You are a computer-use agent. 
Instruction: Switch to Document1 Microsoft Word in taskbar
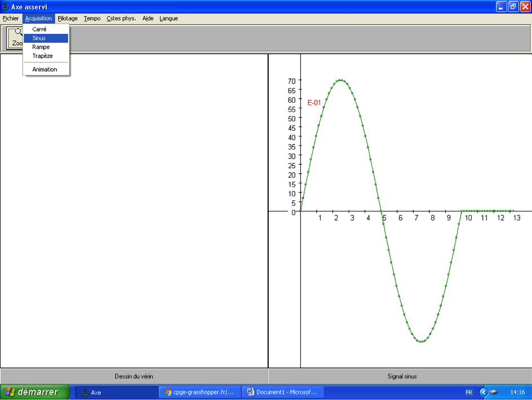(x=283, y=393)
